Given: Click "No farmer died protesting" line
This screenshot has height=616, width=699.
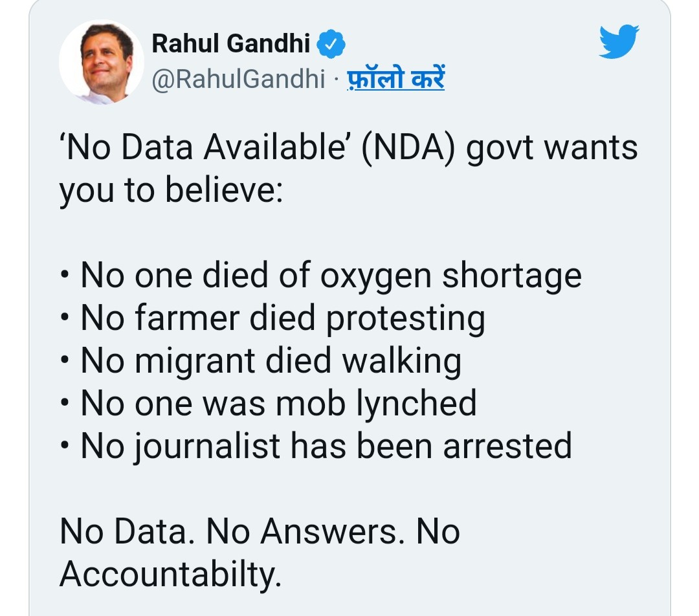Looking at the screenshot, I should tap(283, 318).
